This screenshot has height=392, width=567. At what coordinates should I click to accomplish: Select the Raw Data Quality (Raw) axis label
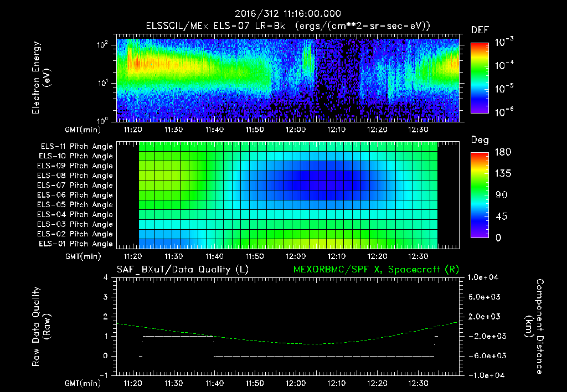41,326
